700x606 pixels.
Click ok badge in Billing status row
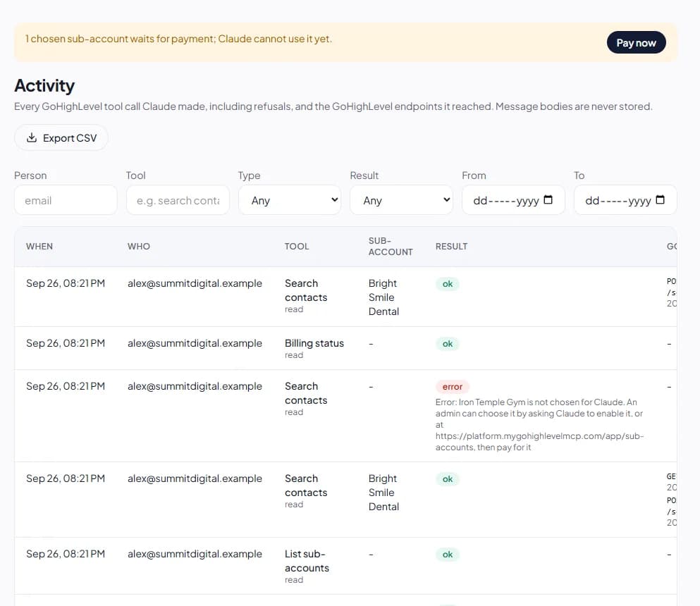coord(448,344)
